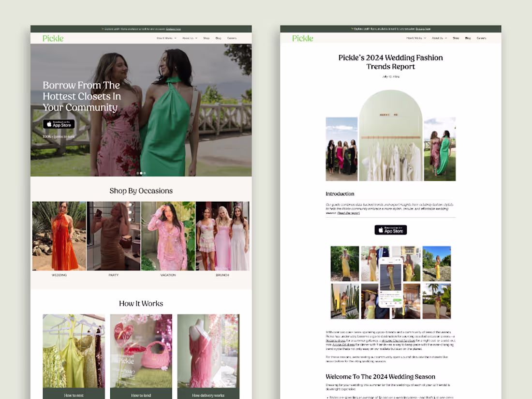Open the Careers page from the nav
The width and height of the screenshot is (532, 399).
(x=232, y=38)
